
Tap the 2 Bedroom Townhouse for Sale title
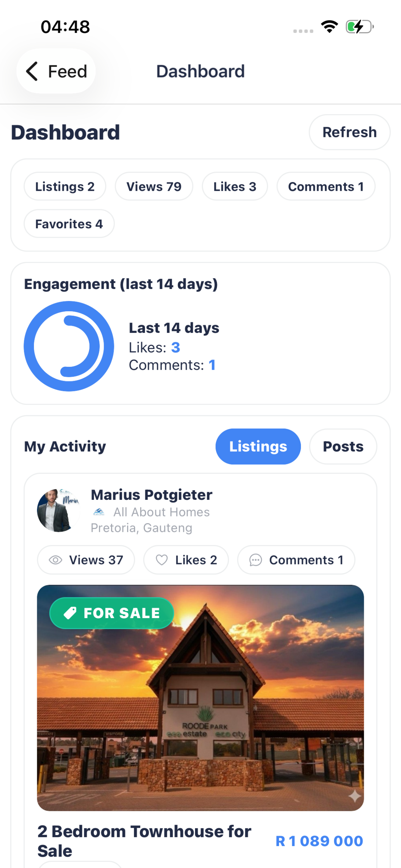(x=144, y=841)
